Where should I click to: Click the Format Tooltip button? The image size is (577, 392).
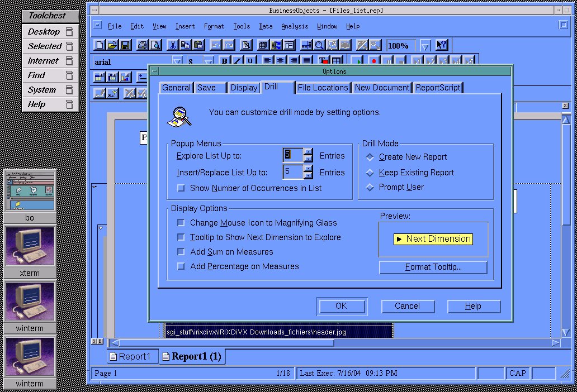433,267
